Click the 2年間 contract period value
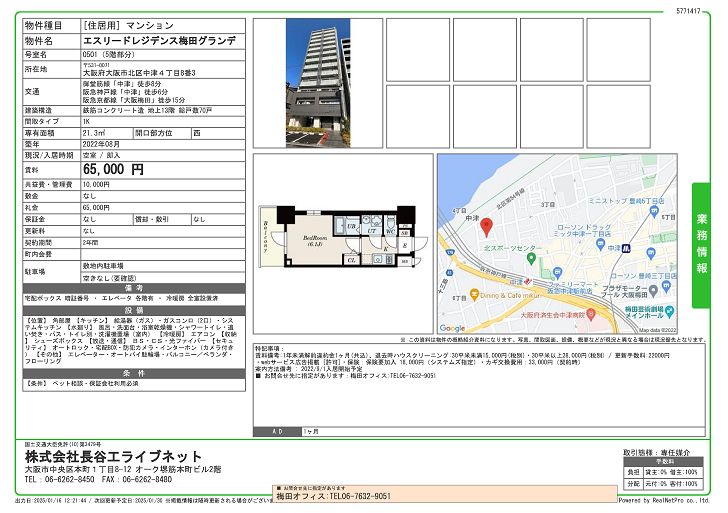The width and height of the screenshot is (728, 513). coord(91,243)
